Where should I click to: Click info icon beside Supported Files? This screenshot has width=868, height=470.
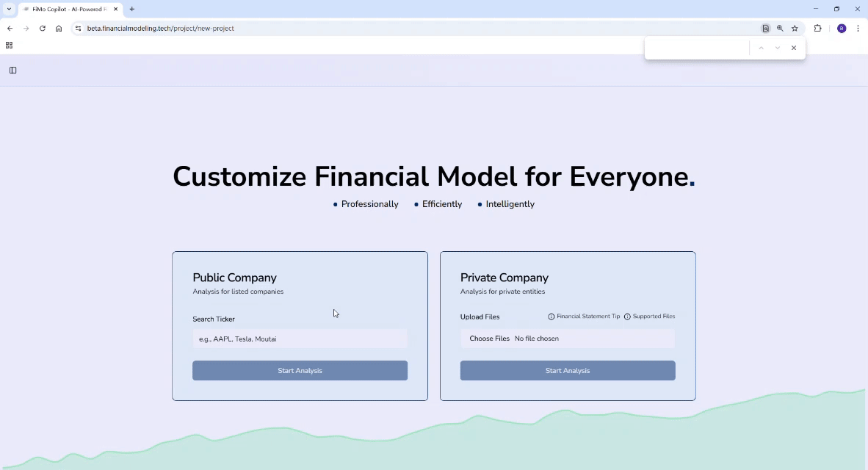(x=627, y=316)
